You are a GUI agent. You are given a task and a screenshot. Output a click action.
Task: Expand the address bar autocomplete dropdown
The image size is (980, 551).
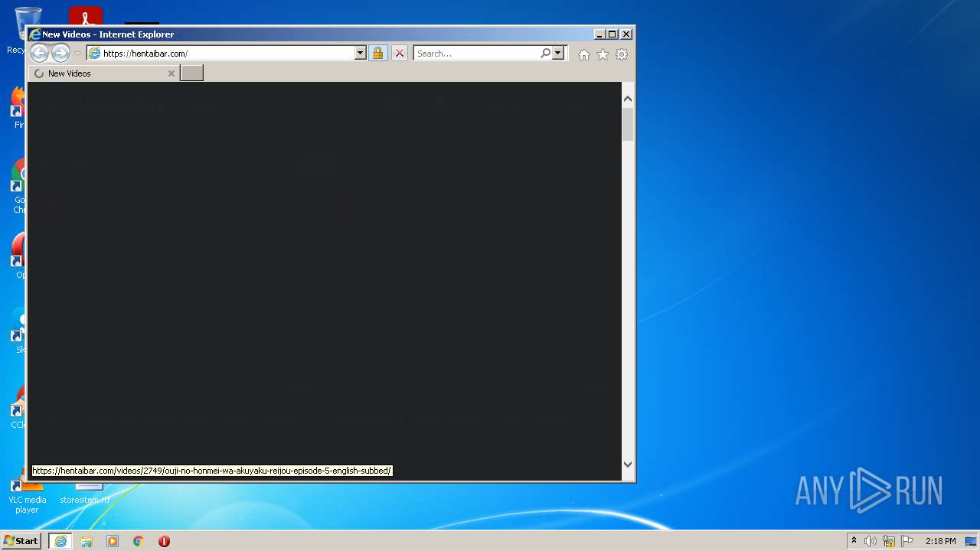click(x=361, y=53)
